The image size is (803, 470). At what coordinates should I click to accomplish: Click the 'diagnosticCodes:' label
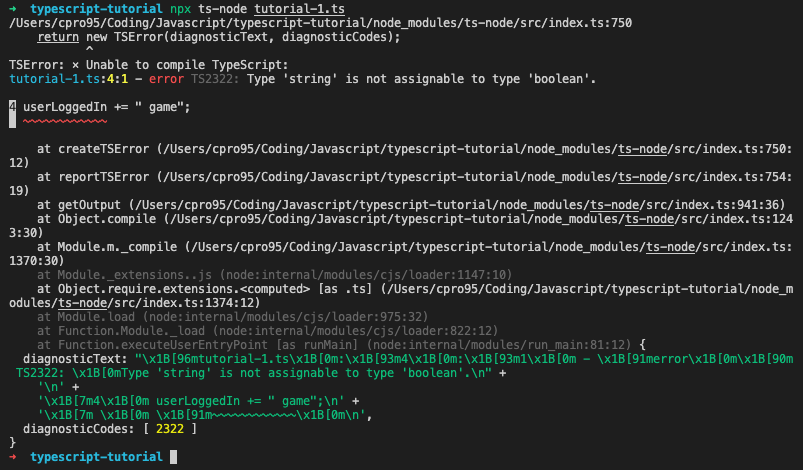tap(79, 429)
